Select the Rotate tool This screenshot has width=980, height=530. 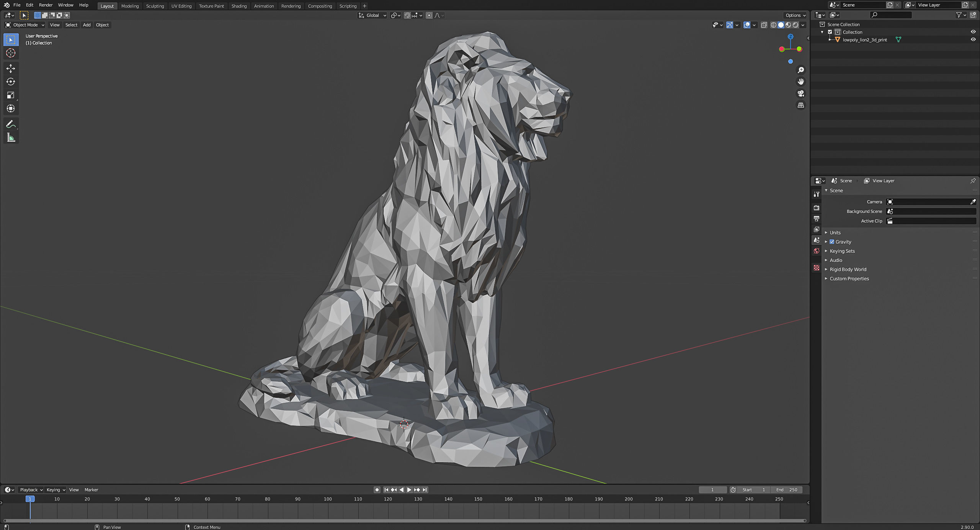(11, 82)
